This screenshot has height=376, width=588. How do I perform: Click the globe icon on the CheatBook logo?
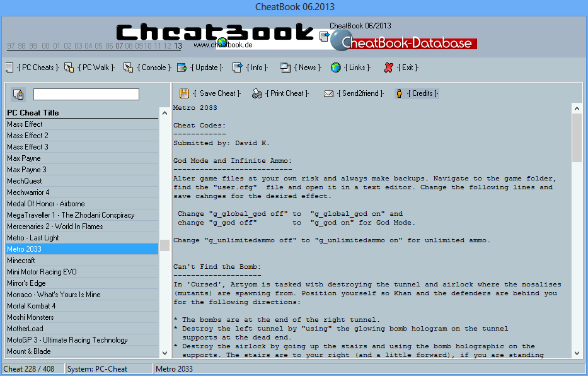coord(222,42)
